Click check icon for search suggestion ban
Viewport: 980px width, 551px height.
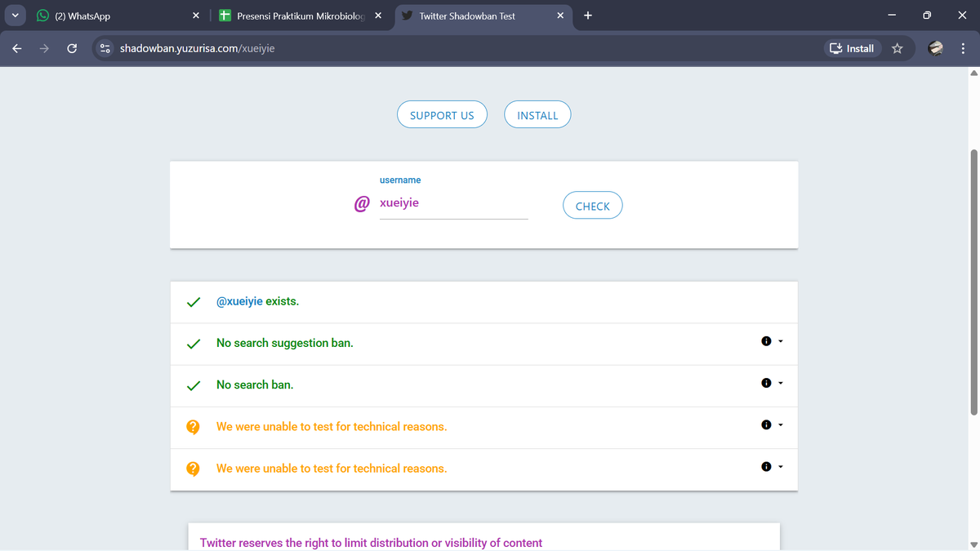pyautogui.click(x=194, y=344)
